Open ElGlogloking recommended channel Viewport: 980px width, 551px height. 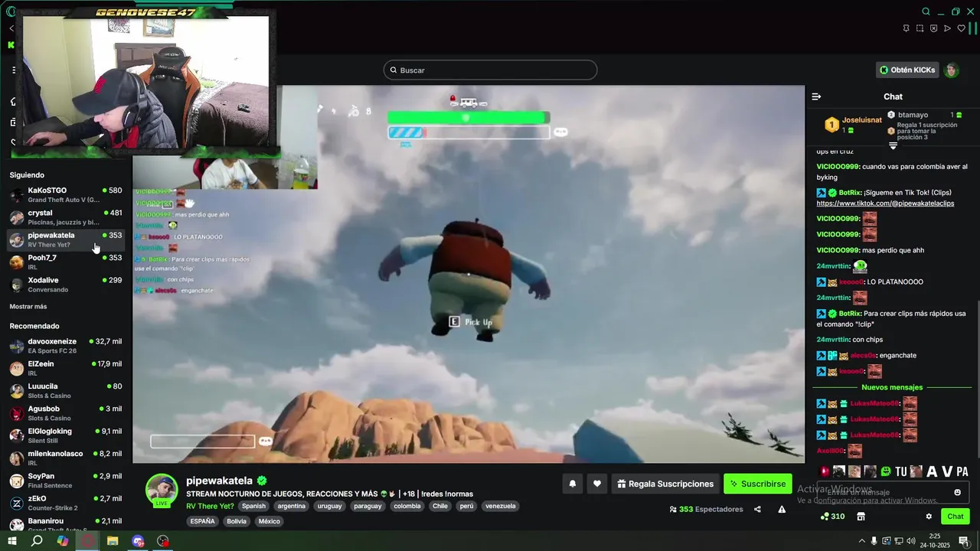pos(65,435)
